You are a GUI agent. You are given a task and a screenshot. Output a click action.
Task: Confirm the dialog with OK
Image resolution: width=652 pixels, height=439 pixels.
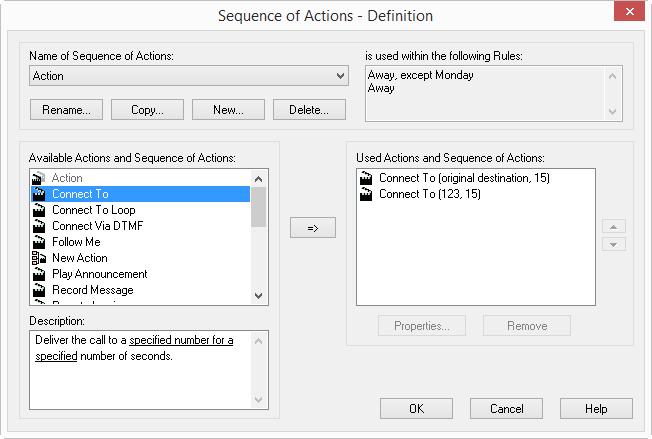pyautogui.click(x=417, y=409)
